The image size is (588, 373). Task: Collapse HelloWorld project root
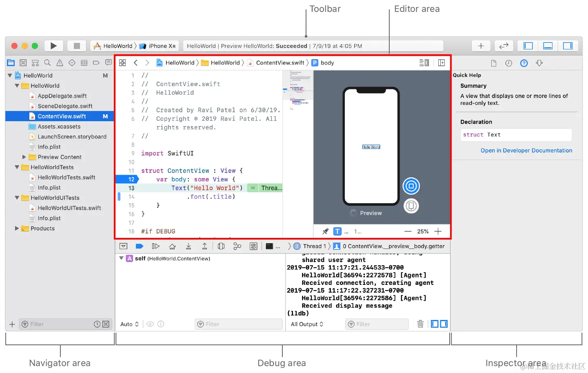tap(10, 75)
